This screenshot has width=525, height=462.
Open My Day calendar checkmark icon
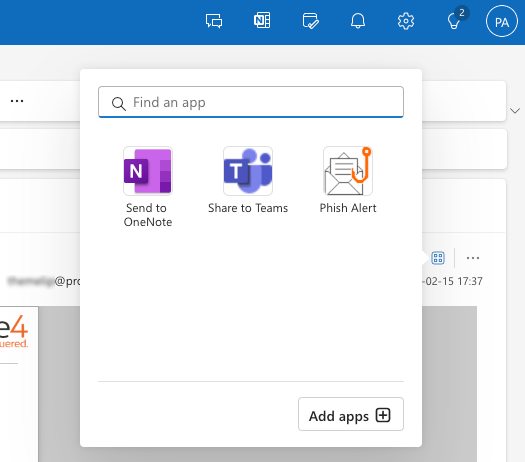[x=310, y=21]
